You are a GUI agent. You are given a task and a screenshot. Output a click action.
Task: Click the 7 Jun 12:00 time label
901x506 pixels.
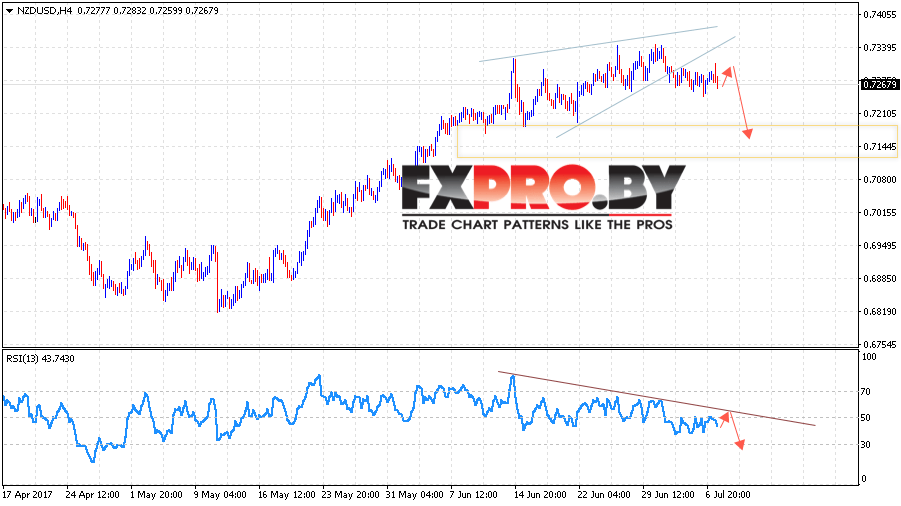coord(473,495)
